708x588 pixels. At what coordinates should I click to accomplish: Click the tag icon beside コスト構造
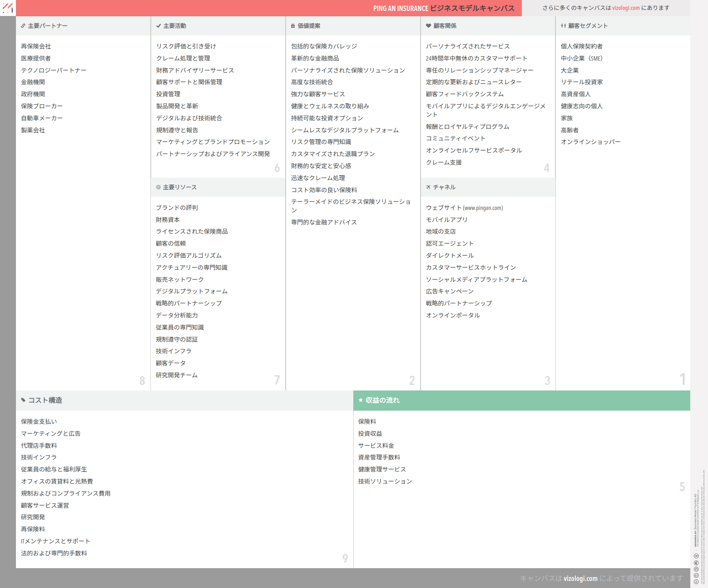(23, 400)
